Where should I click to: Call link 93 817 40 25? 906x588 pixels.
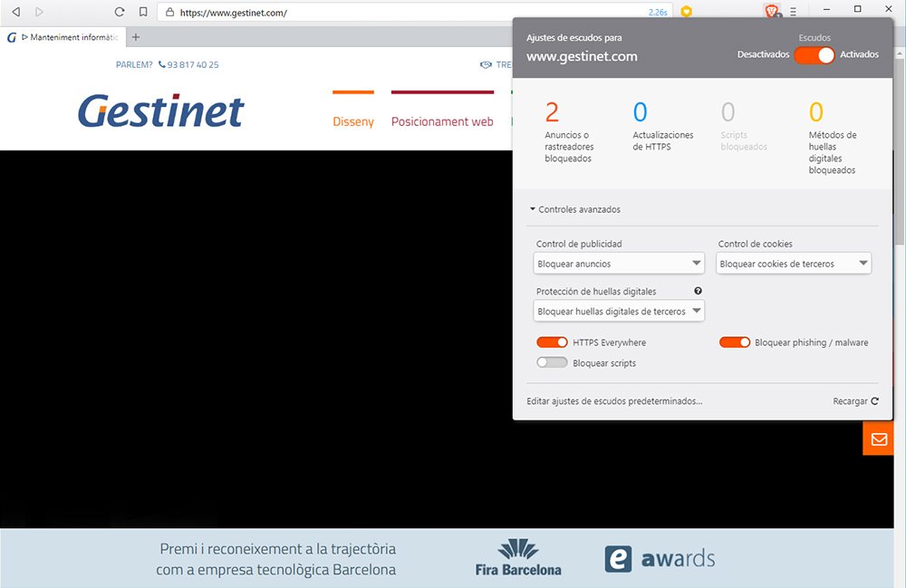pos(191,64)
